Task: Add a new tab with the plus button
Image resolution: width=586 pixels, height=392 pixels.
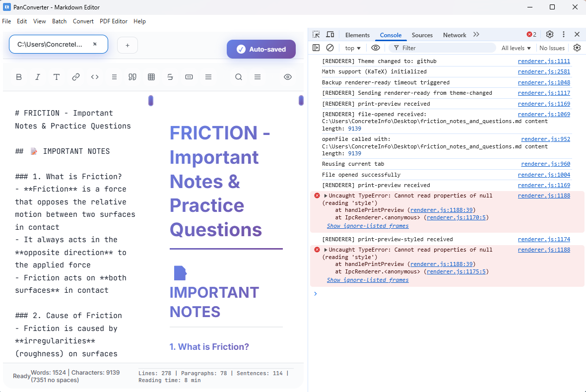Action: coord(128,45)
